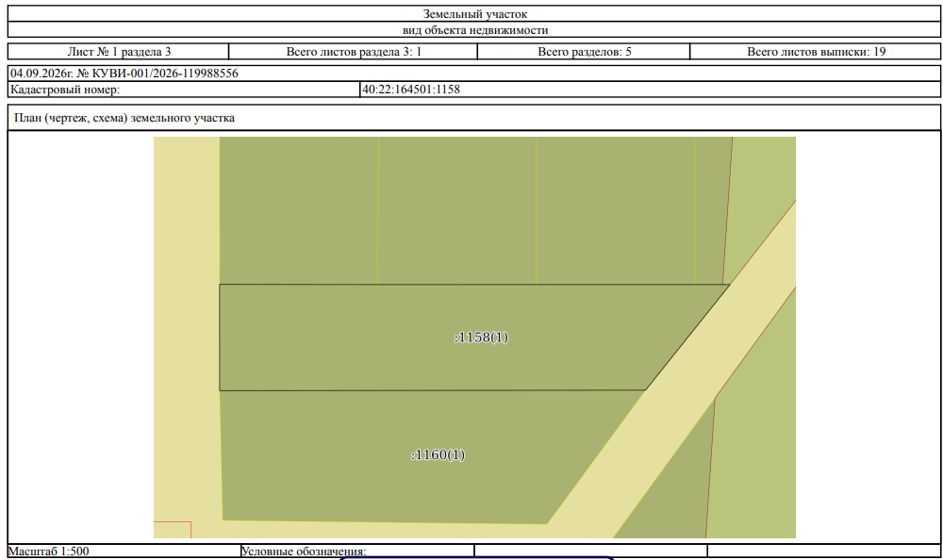Select the "вид объекта недвижимости" subtitle text
The image size is (943, 560).
click(474, 29)
